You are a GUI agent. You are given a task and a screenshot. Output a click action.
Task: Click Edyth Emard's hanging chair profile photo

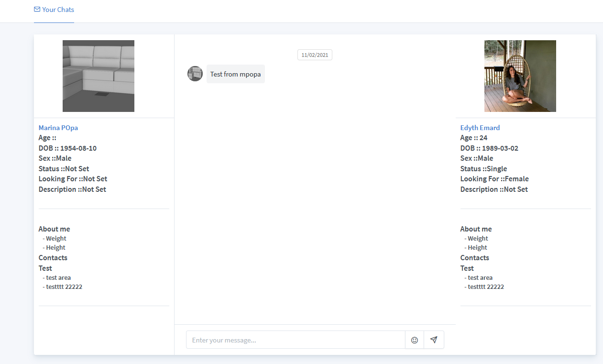click(x=520, y=76)
